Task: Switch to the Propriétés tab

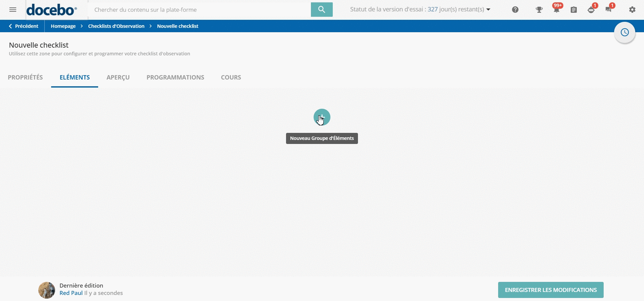Action: click(25, 78)
